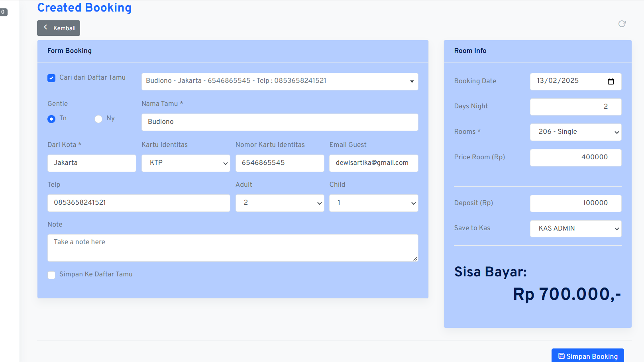Click the Form Booking panel header

tap(233, 51)
